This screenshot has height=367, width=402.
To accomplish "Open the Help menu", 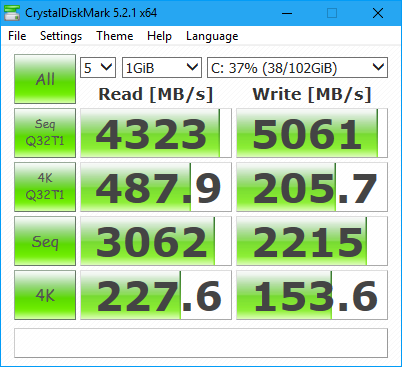I will tap(159, 36).
